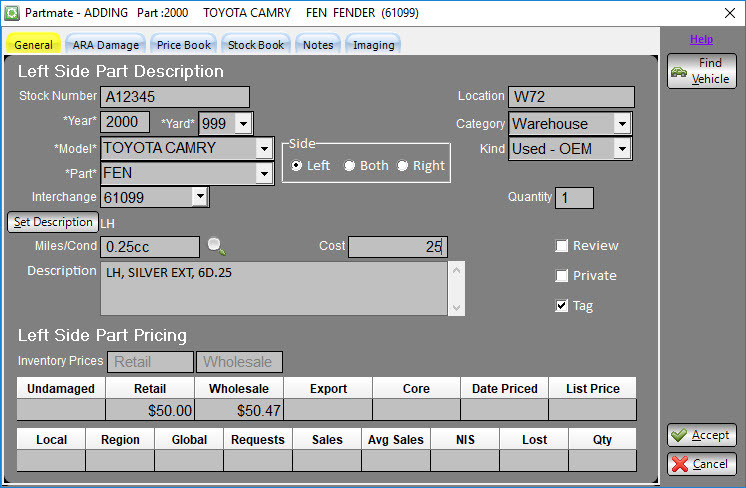
Task: Click the Undamaged column header
Action: tap(61, 388)
